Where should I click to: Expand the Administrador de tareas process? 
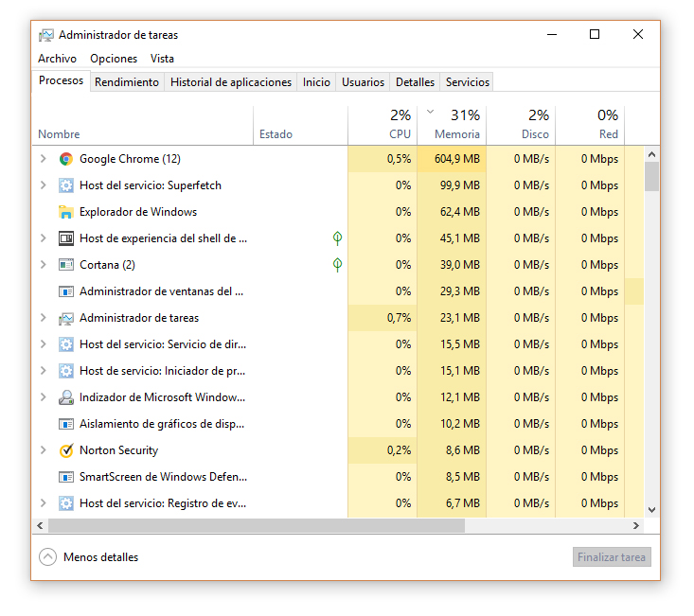coord(43,318)
